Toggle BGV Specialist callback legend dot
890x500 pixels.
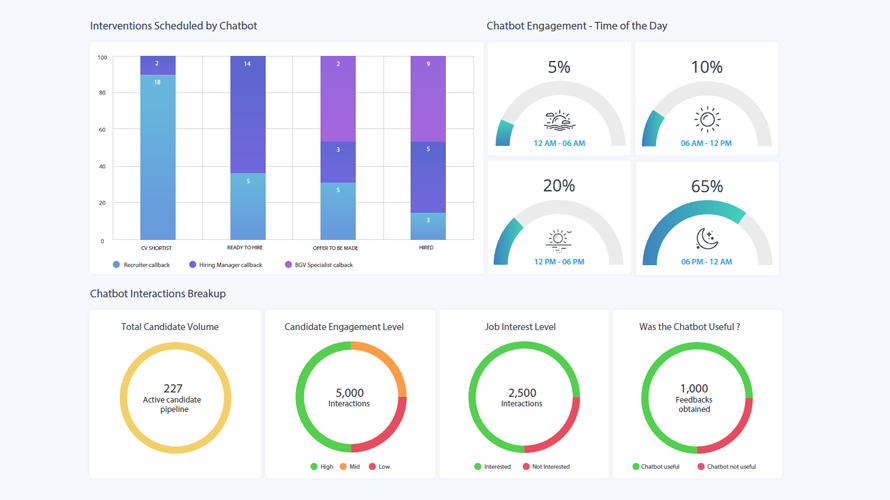pos(288,264)
